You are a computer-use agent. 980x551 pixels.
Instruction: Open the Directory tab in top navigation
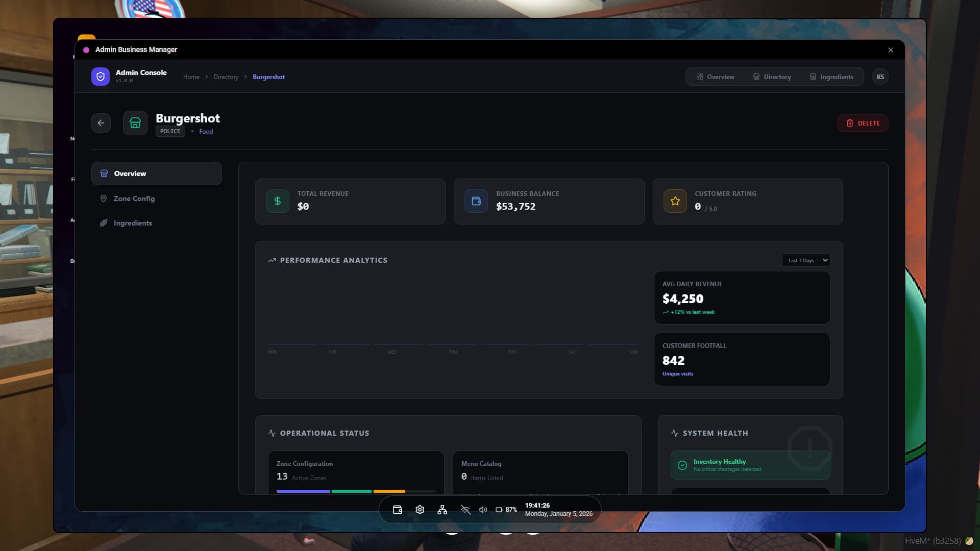coord(772,77)
